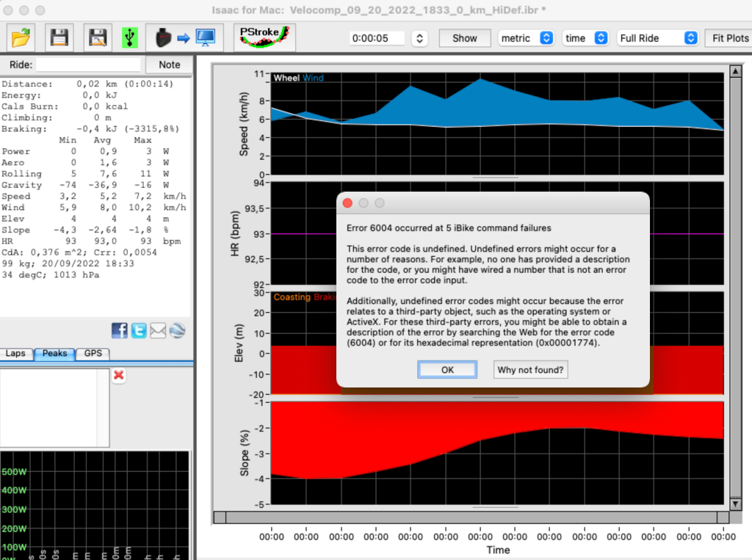Click the Time axis title
Image resolution: width=752 pixels, height=560 pixels.
[x=498, y=550]
